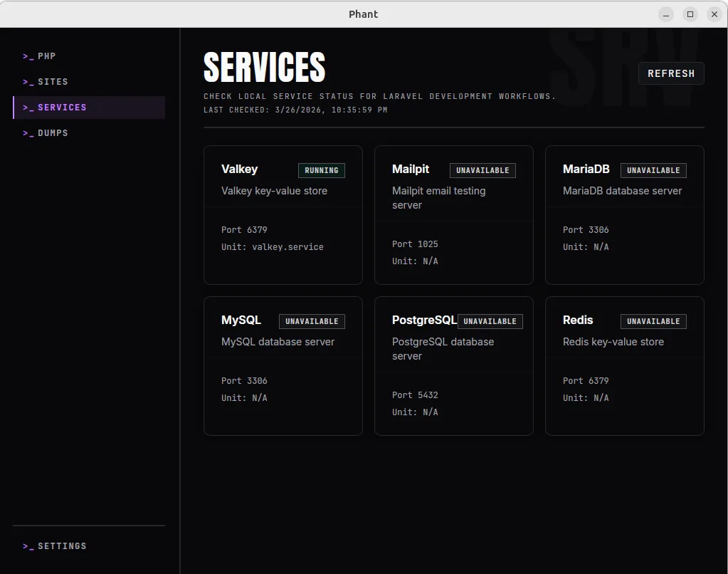The image size is (728, 574).
Task: Click the Running badge on Valkey card
Action: [x=321, y=171]
